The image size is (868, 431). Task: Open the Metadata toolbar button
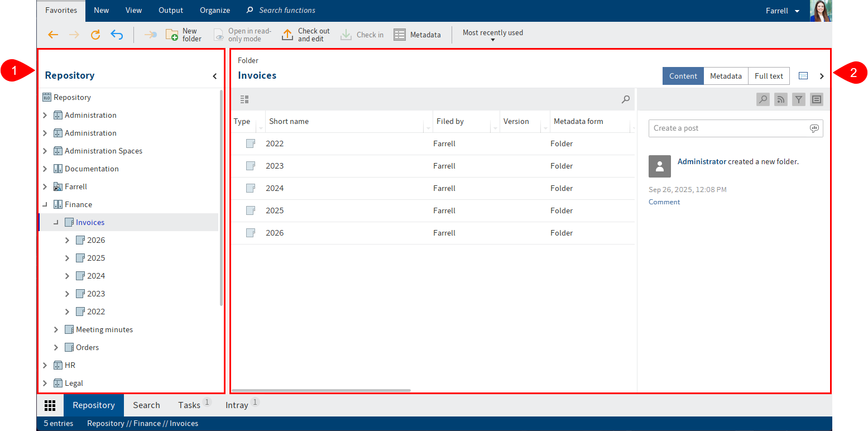(x=417, y=35)
